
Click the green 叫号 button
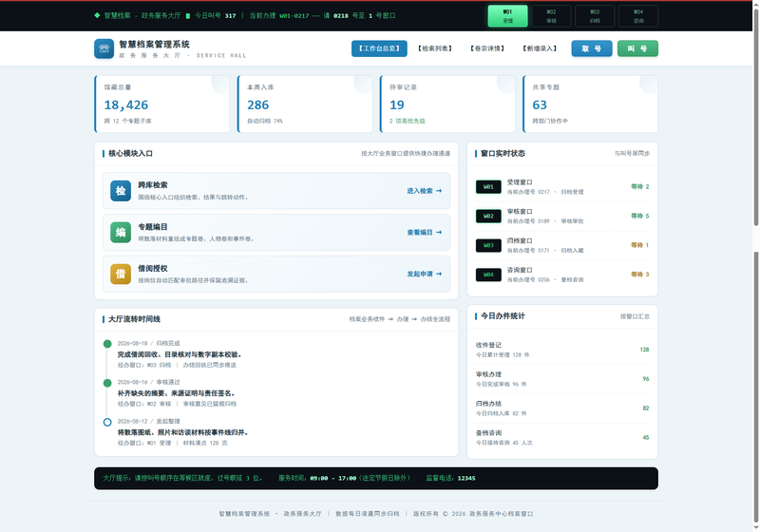(637, 48)
